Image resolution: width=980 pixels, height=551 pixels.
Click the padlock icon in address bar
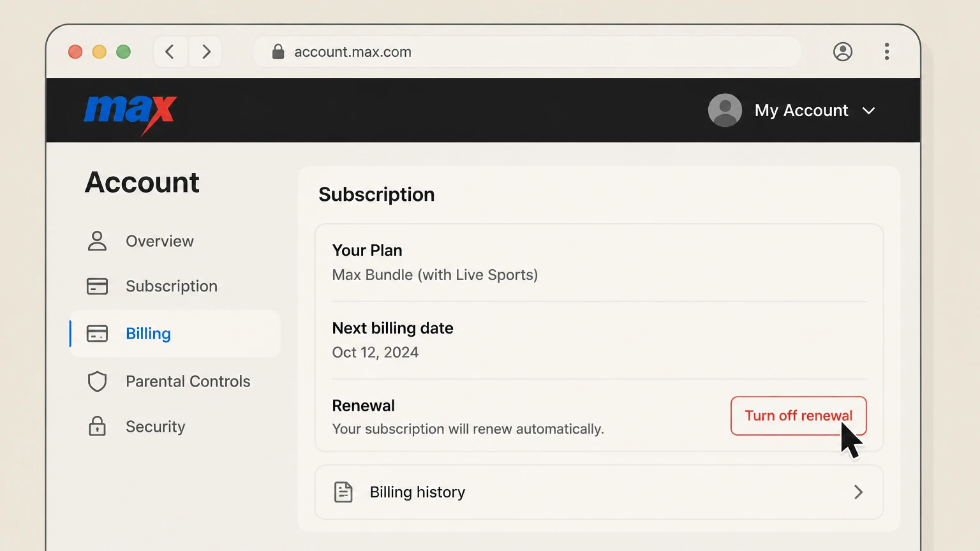click(x=278, y=52)
